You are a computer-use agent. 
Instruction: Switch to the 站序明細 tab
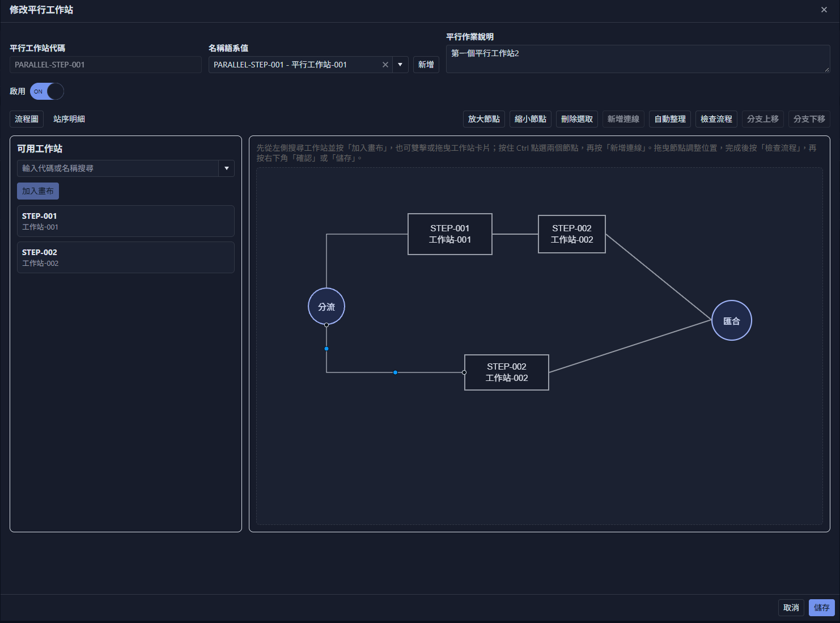click(69, 119)
